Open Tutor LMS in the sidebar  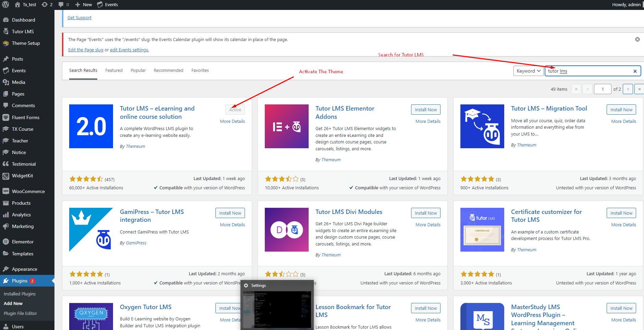[x=23, y=31]
